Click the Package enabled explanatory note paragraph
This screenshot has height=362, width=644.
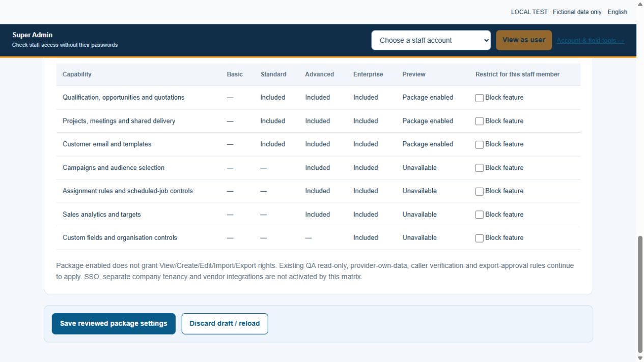pyautogui.click(x=315, y=271)
